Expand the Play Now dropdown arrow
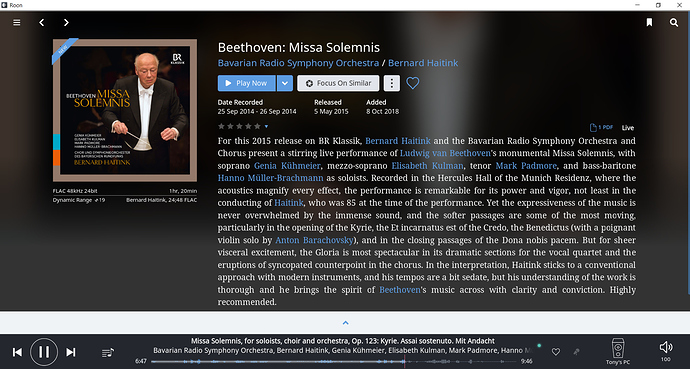This screenshot has width=690, height=369. 285,83
